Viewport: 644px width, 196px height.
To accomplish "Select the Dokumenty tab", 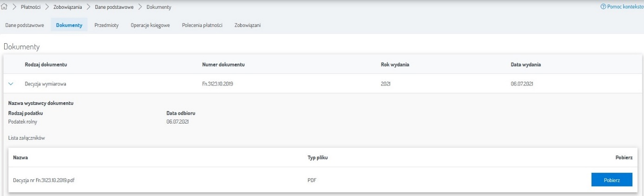I will coord(69,25).
